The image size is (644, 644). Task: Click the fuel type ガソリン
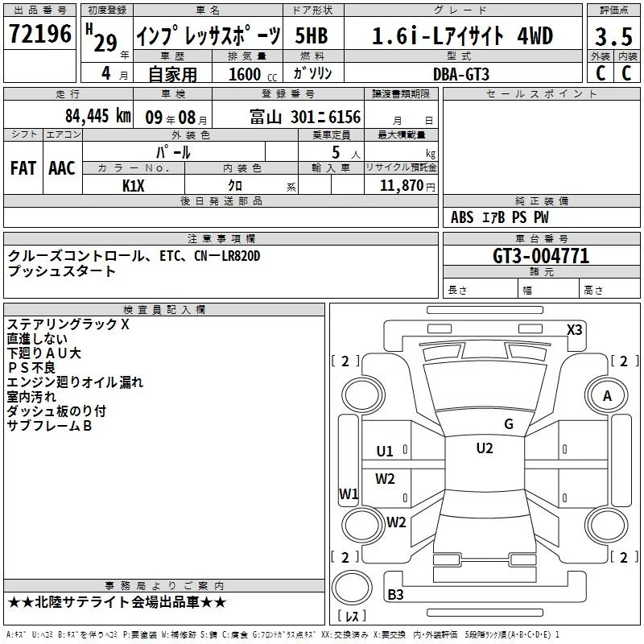pos(312,73)
